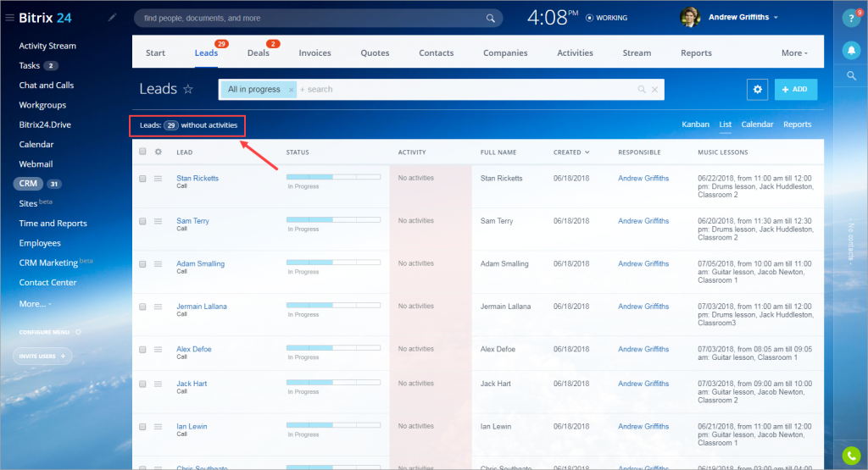This screenshot has height=470, width=868.
Task: Open row menu for Stan Ricketts
Action: [x=159, y=179]
